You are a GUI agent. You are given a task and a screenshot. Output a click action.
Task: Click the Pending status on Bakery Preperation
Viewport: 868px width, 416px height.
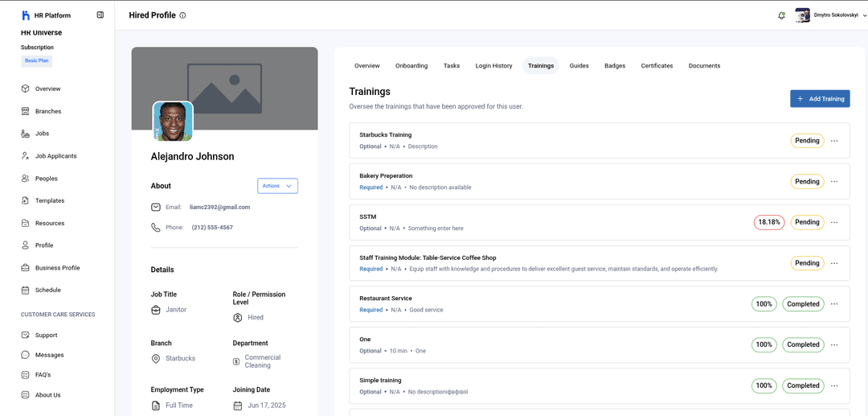[x=807, y=182]
